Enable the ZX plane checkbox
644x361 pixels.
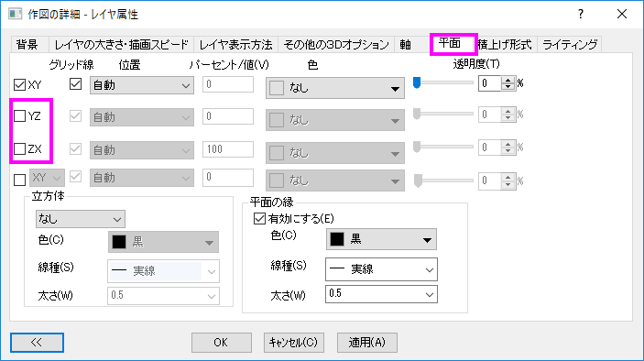click(x=20, y=148)
